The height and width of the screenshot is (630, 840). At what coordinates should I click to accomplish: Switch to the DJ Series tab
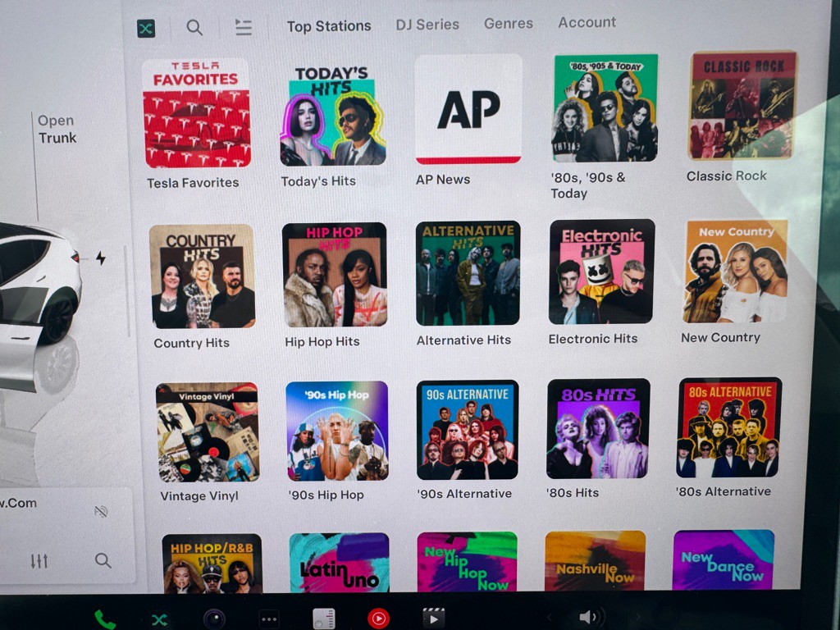click(x=427, y=25)
